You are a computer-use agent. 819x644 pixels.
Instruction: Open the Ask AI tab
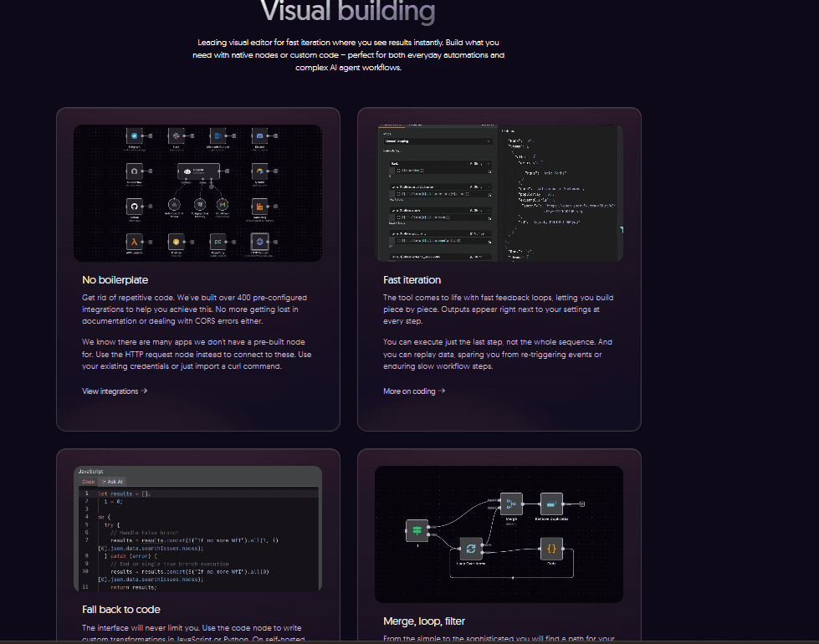pos(113,482)
